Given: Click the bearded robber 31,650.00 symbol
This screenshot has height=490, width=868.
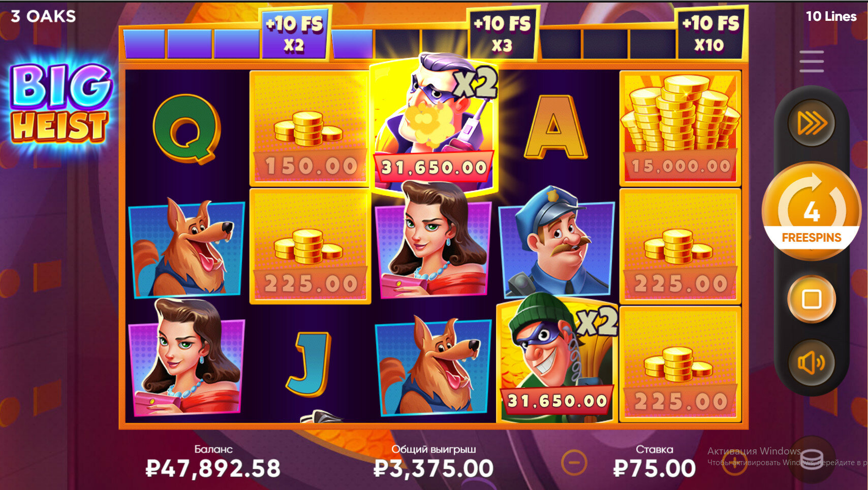Looking at the screenshot, I should [433, 124].
